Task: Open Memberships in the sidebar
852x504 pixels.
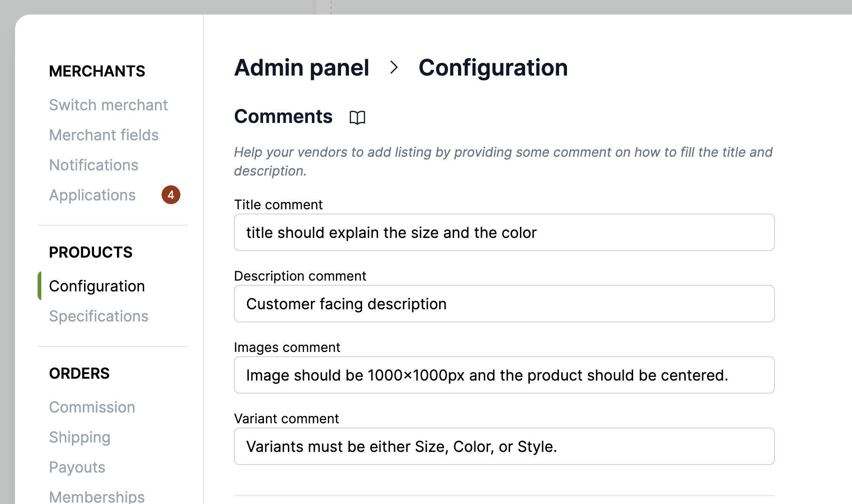Action: click(x=97, y=496)
